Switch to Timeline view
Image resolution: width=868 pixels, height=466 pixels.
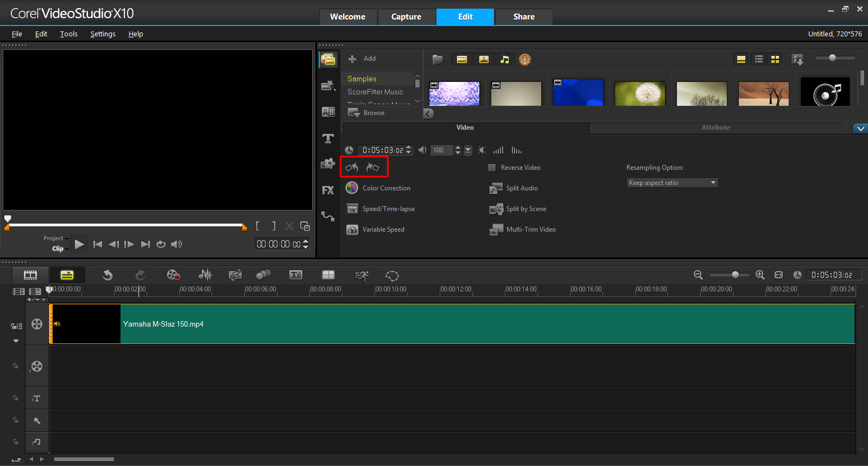point(67,275)
